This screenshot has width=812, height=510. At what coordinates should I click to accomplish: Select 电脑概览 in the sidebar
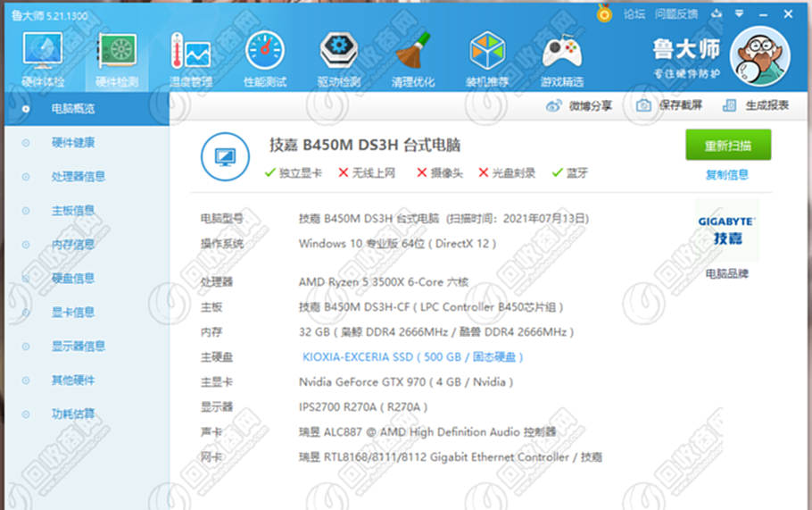[x=87, y=109]
